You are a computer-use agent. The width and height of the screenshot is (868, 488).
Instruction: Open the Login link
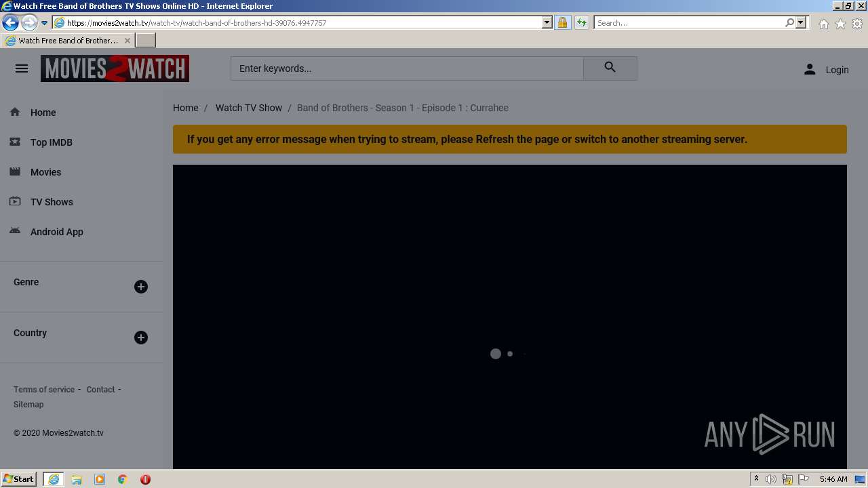pos(837,70)
